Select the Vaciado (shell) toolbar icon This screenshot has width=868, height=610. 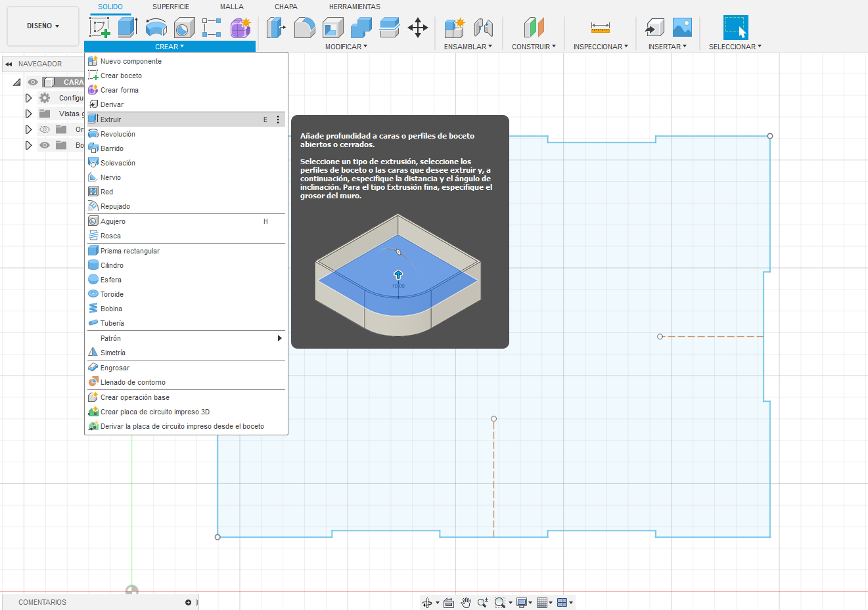pos(333,28)
